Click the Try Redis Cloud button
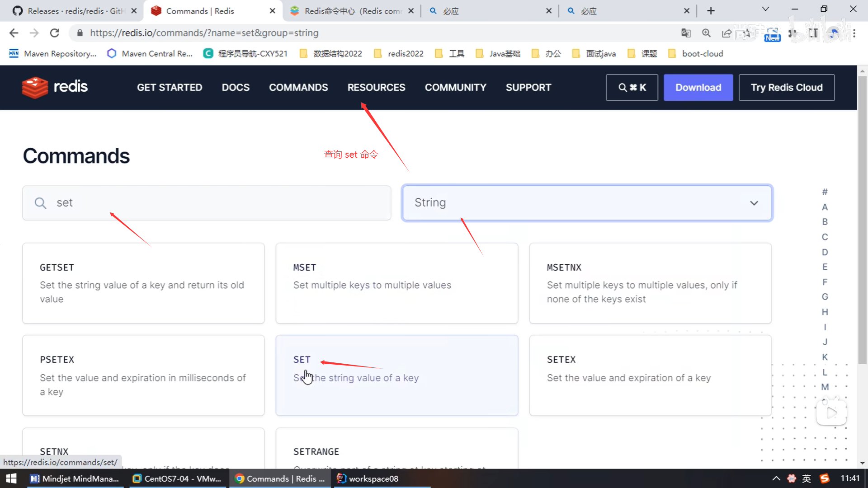868x488 pixels. click(786, 87)
